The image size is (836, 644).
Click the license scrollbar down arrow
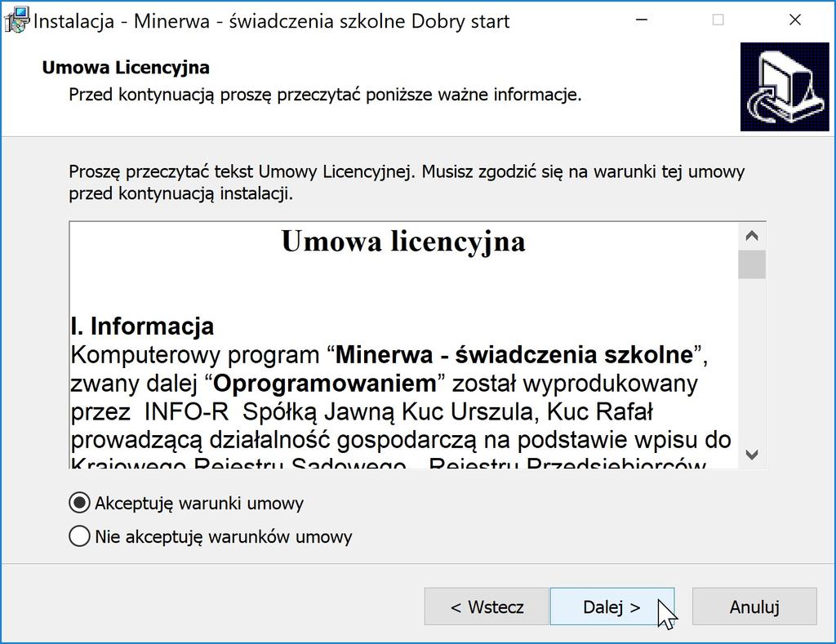point(752,455)
